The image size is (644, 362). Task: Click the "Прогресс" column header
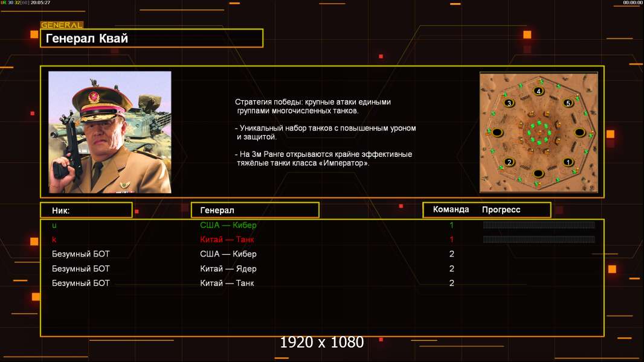coord(501,210)
